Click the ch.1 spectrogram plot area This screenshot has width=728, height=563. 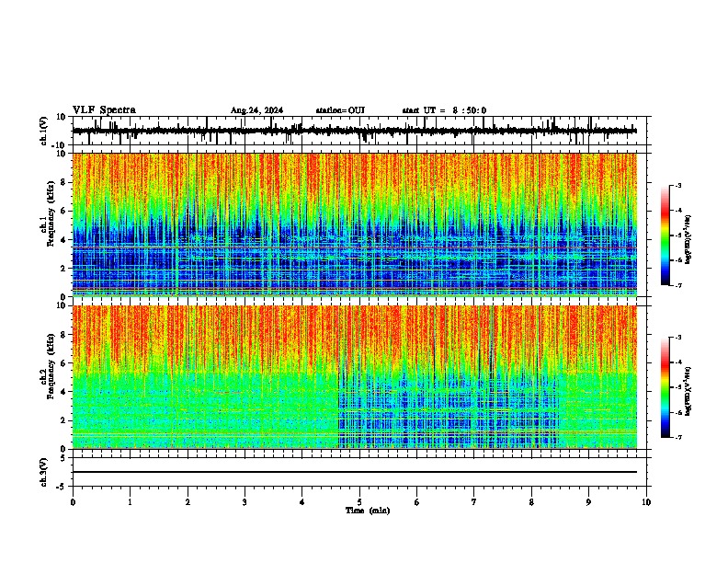click(x=354, y=224)
